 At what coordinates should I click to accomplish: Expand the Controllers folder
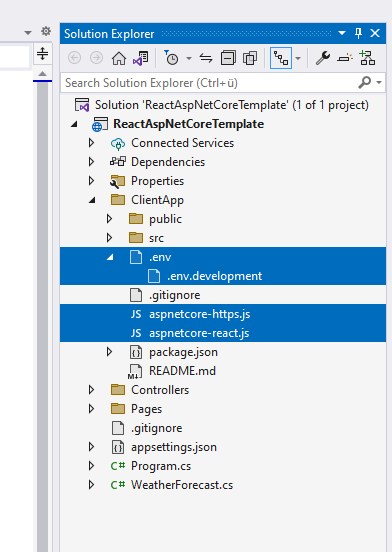(91, 390)
